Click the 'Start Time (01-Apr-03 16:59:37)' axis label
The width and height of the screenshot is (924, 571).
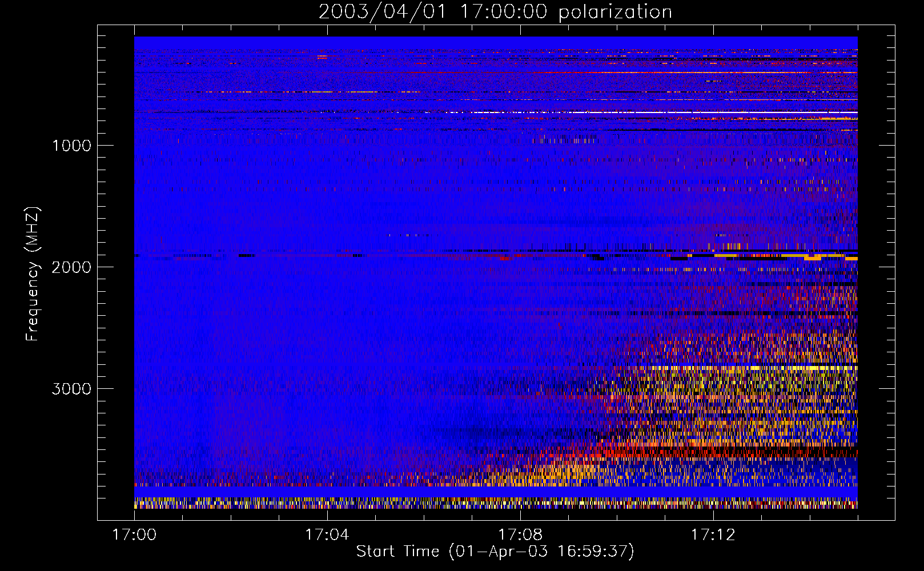point(495,552)
